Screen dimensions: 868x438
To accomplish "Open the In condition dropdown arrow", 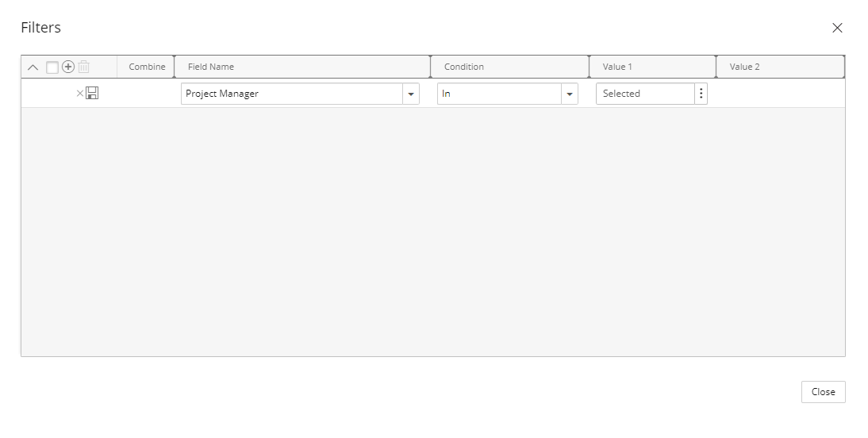I will 570,94.
